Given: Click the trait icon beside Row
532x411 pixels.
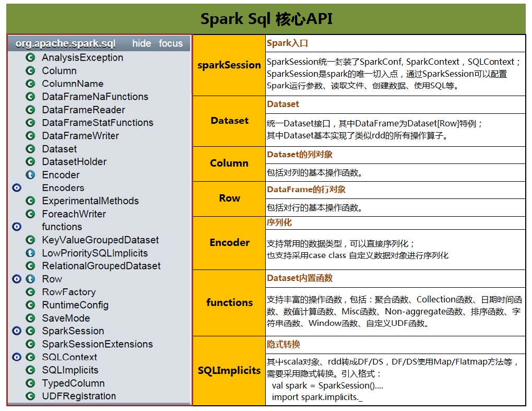Looking at the screenshot, I should [x=30, y=279].
